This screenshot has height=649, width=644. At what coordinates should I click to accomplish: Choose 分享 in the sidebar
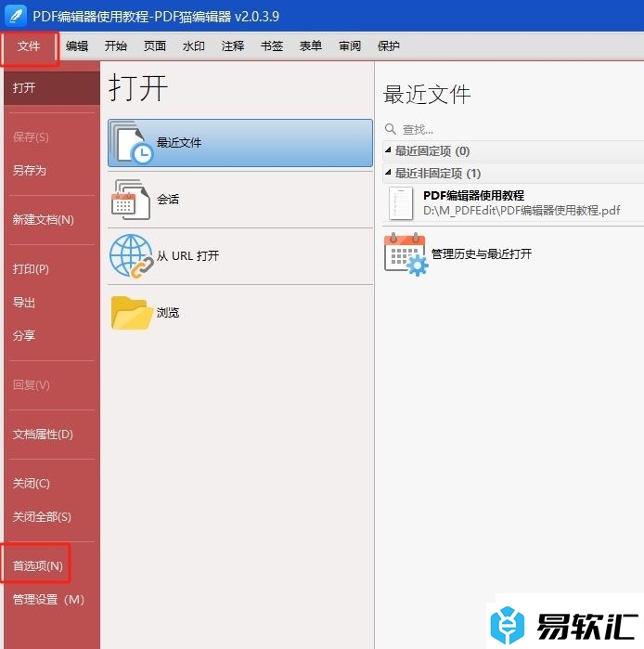[24, 335]
